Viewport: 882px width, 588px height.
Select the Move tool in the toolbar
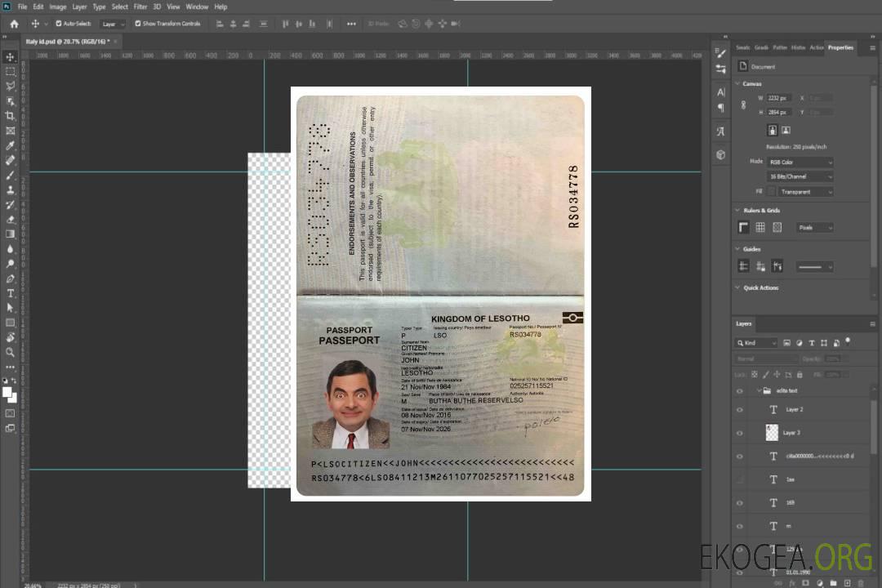click(x=10, y=57)
